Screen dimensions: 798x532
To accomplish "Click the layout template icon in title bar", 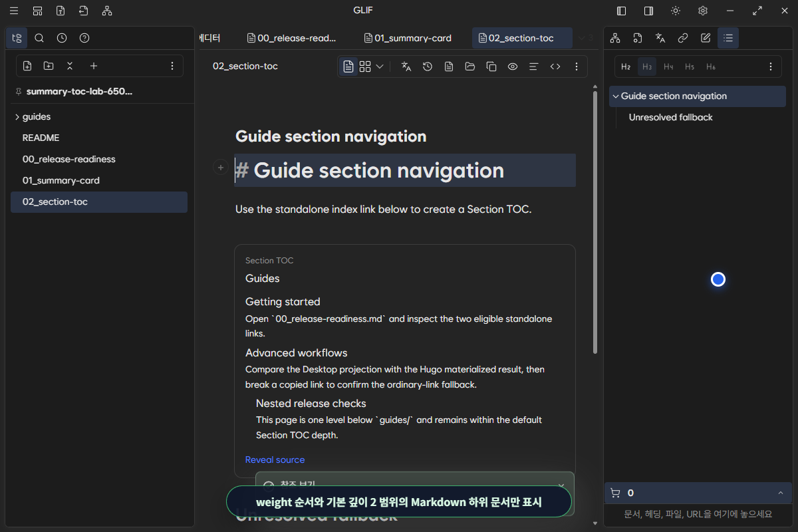I will click(37, 11).
